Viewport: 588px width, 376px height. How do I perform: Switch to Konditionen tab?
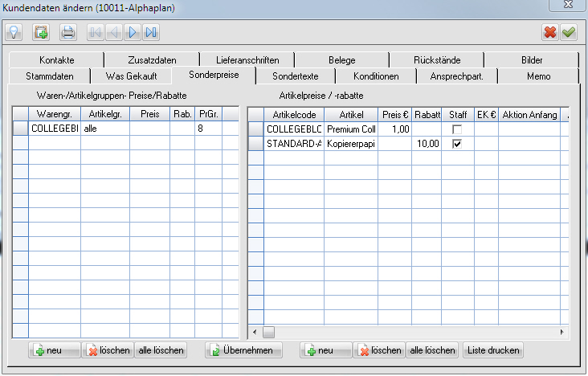point(376,76)
